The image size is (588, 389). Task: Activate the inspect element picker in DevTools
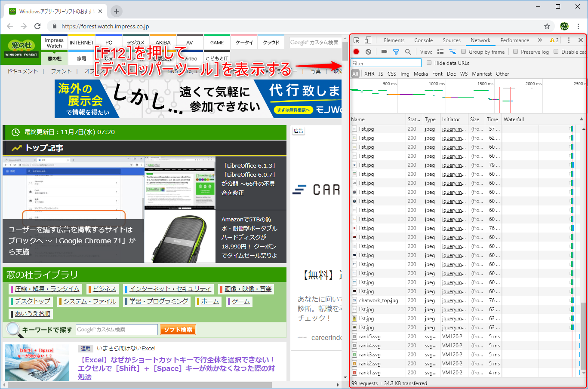[x=357, y=40]
